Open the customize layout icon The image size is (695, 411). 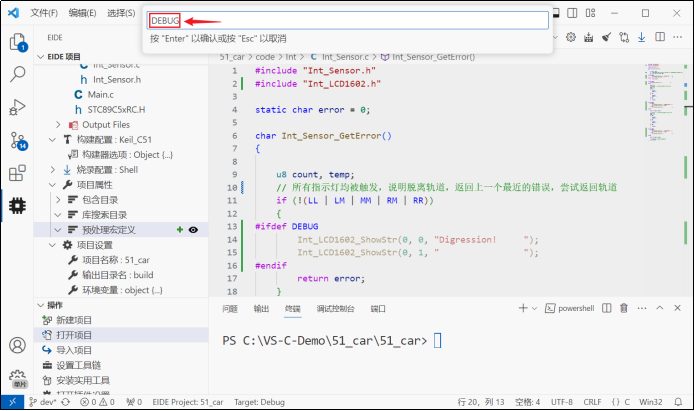click(590, 13)
